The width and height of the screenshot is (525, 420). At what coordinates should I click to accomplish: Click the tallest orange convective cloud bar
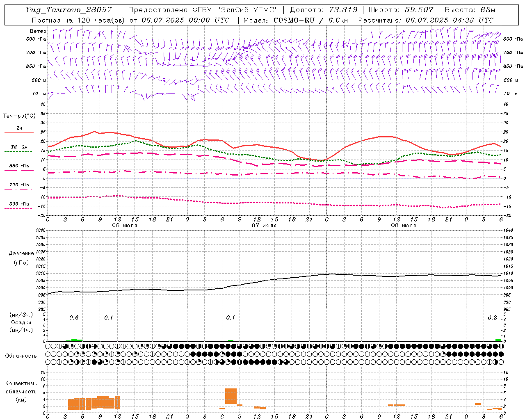(231, 396)
